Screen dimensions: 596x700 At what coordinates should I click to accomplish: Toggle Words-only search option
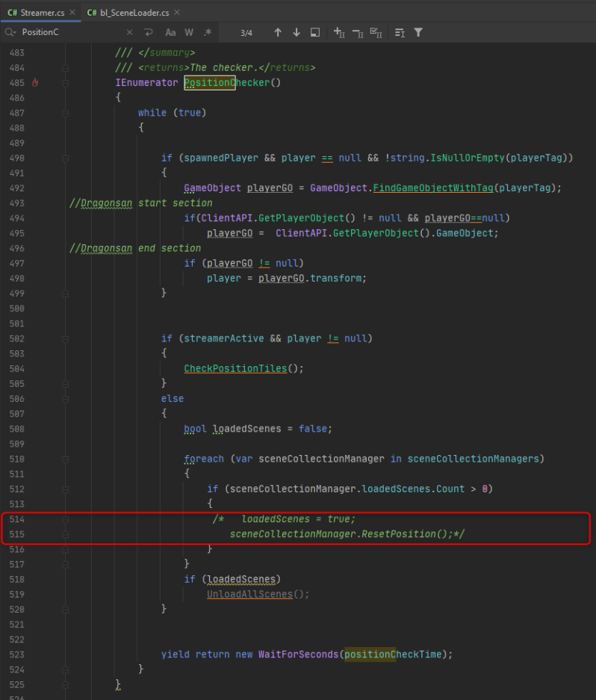189,33
